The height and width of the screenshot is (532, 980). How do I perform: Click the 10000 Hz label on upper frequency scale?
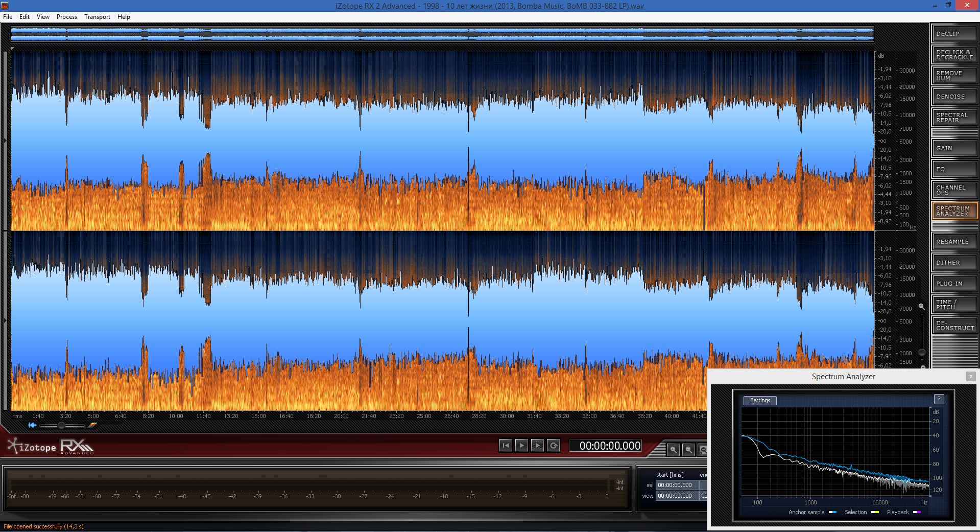(x=907, y=115)
